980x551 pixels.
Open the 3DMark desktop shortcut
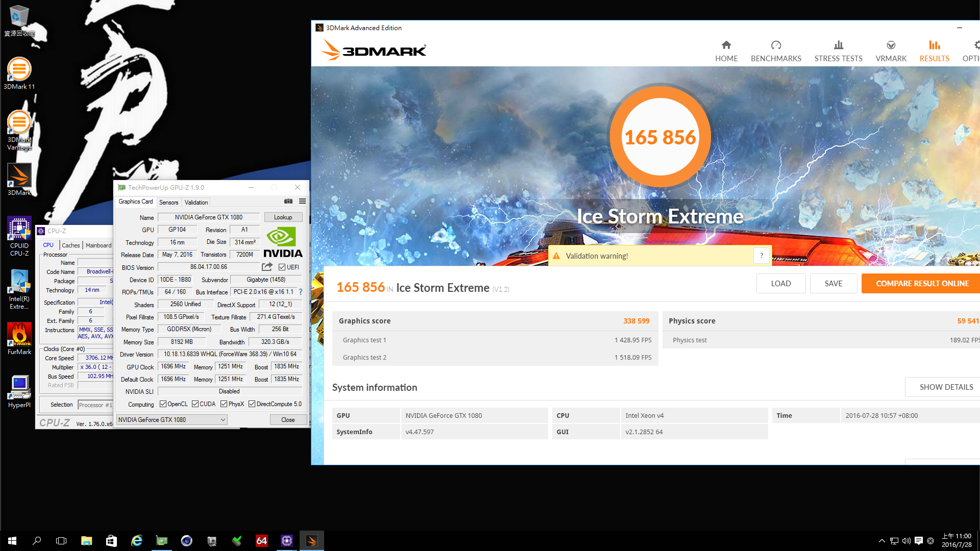click(19, 180)
